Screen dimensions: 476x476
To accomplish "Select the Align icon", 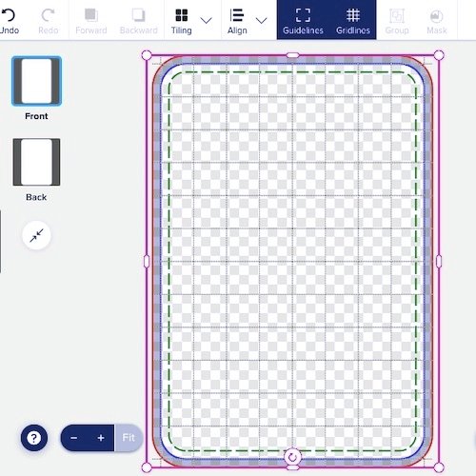I will [x=237, y=15].
